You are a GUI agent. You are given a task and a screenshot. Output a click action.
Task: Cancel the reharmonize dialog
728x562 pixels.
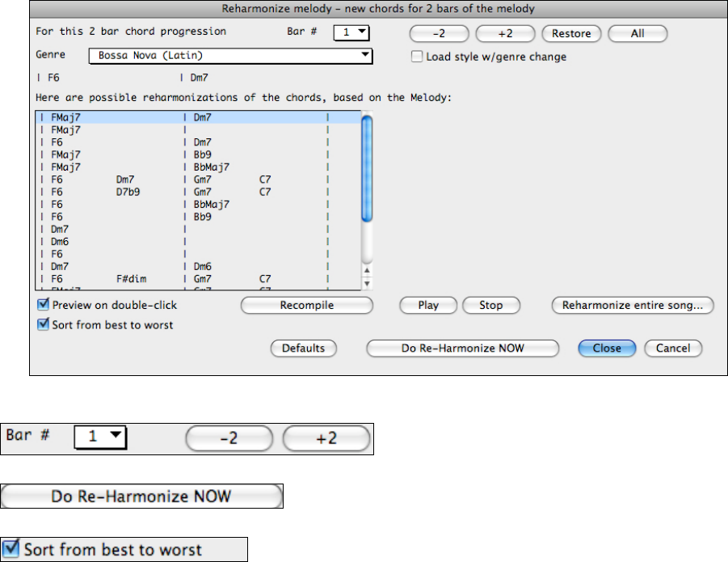[x=673, y=349]
